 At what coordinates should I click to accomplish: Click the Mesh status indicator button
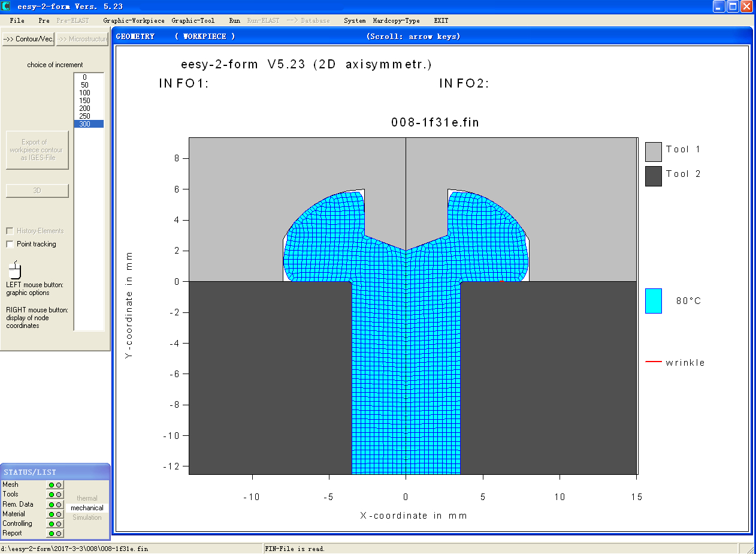tap(55, 484)
